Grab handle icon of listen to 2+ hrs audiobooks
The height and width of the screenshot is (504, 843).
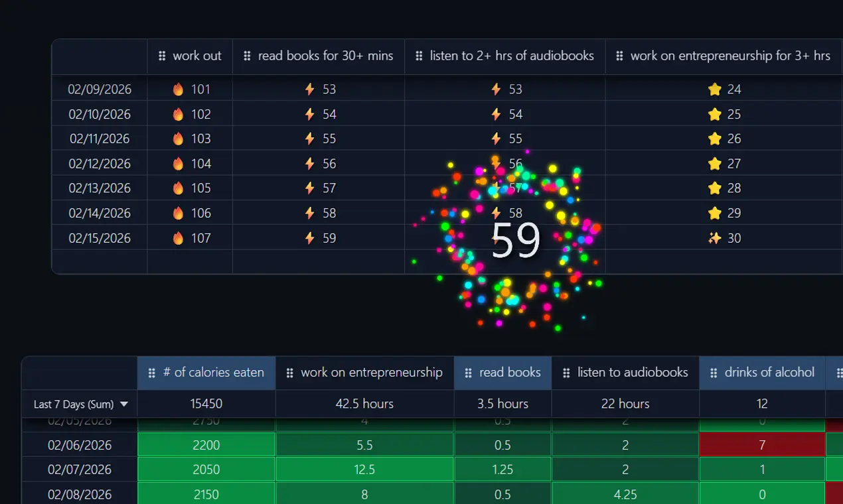pyautogui.click(x=419, y=56)
